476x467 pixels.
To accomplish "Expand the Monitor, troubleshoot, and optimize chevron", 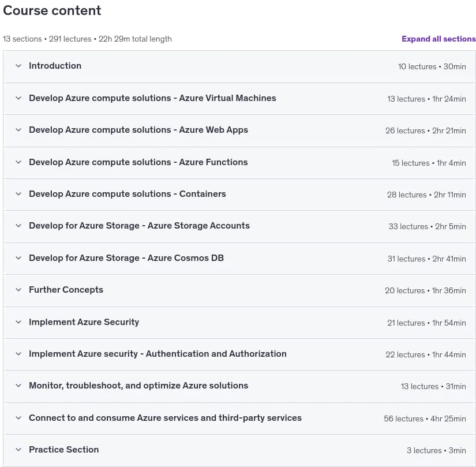I will click(18, 386).
